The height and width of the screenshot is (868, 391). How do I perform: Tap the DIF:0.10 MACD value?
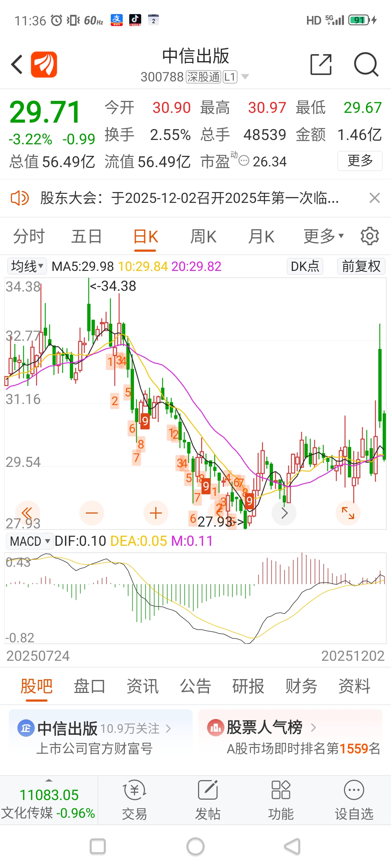coord(80,541)
